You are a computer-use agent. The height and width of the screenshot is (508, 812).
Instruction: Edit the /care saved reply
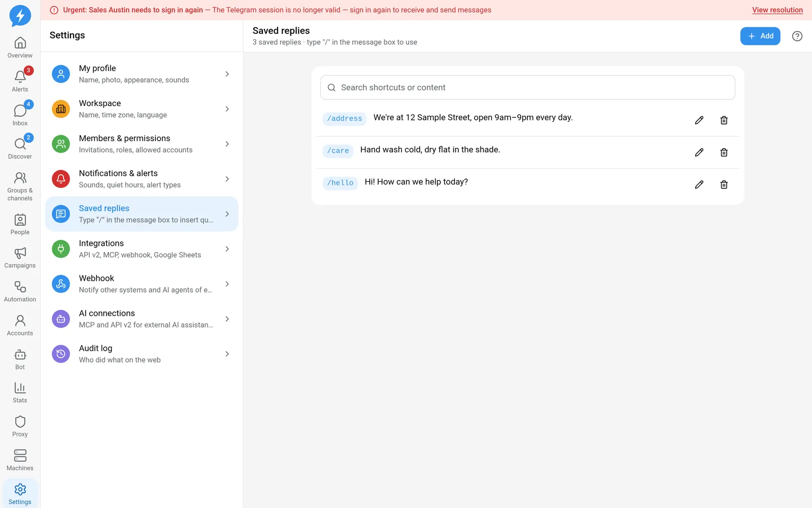[x=699, y=152]
